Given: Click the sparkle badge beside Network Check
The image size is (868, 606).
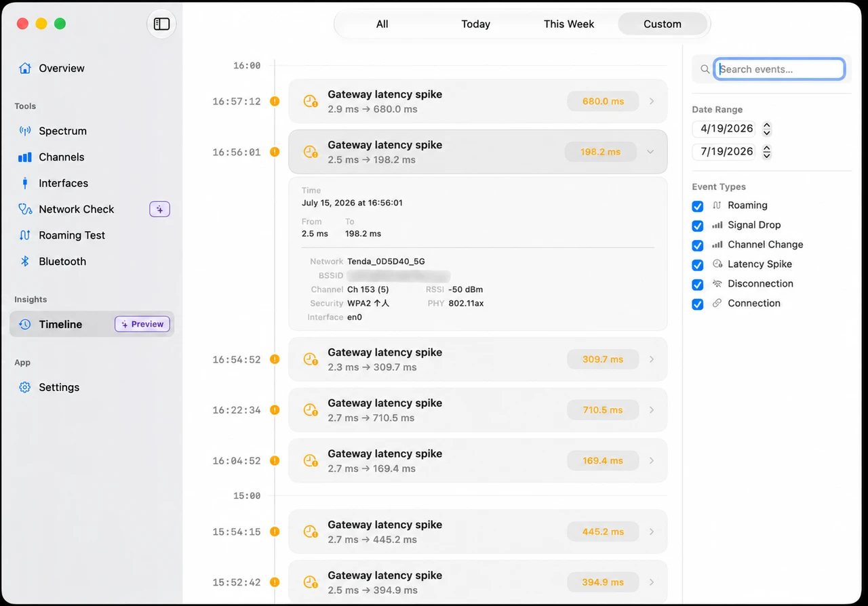Looking at the screenshot, I should click(x=159, y=209).
